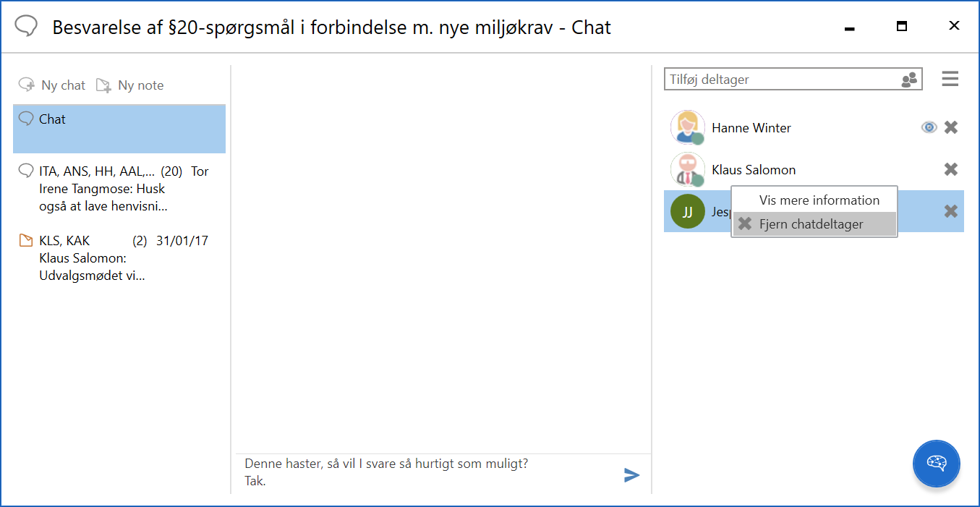The image size is (980, 507).
Task: Create a new note with 'Ny note'
Action: [131, 85]
